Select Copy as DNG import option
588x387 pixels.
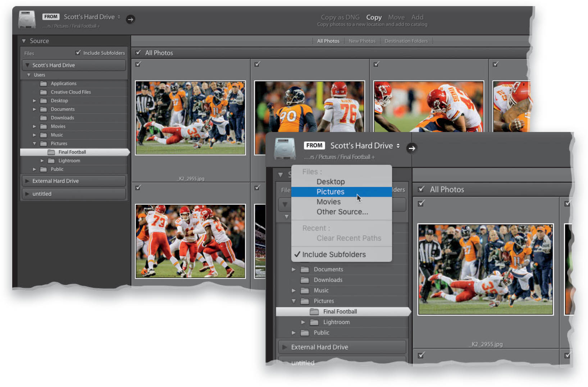click(340, 17)
